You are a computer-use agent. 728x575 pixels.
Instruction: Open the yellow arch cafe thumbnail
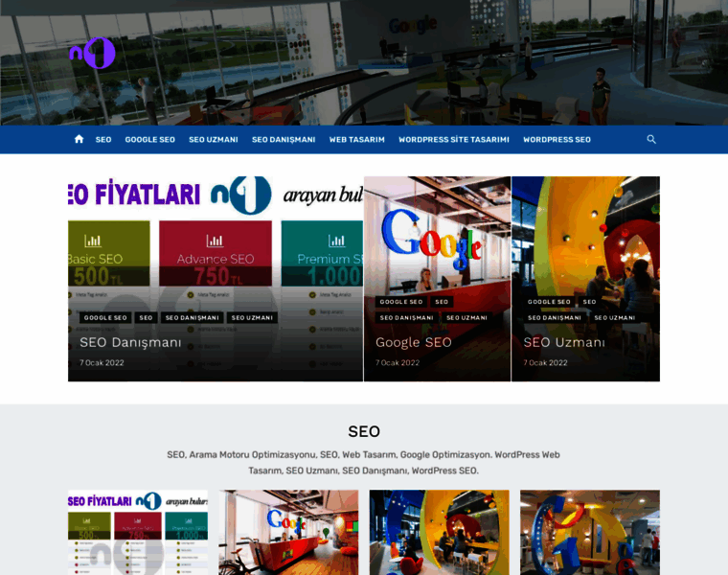click(440, 532)
